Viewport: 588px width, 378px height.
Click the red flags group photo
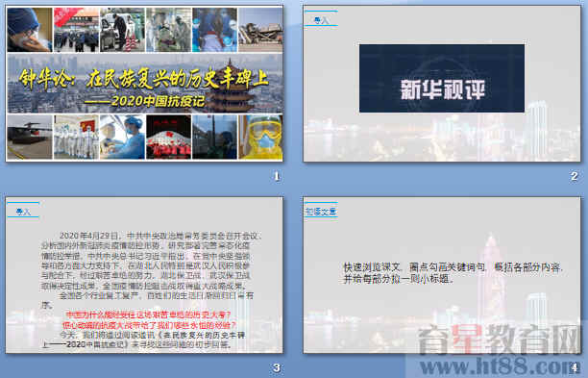(x=168, y=137)
